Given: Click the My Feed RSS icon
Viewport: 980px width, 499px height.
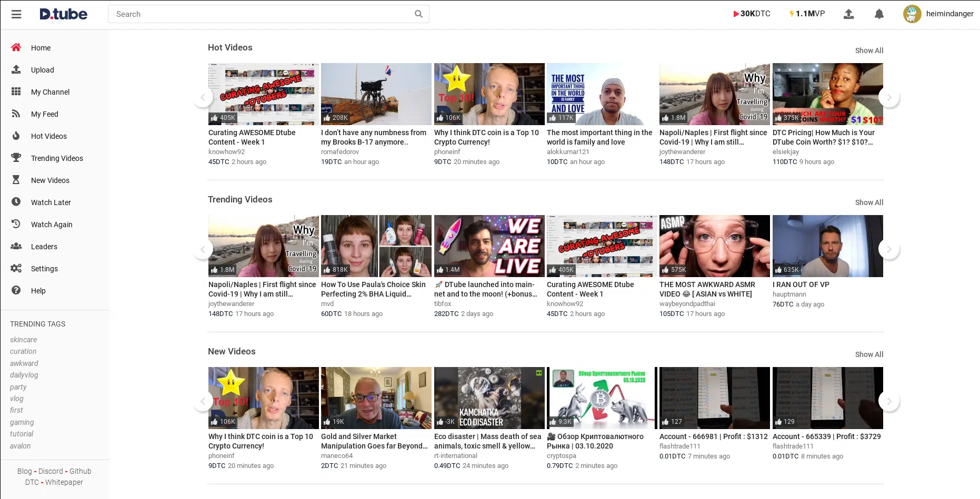Looking at the screenshot, I should click(x=16, y=114).
